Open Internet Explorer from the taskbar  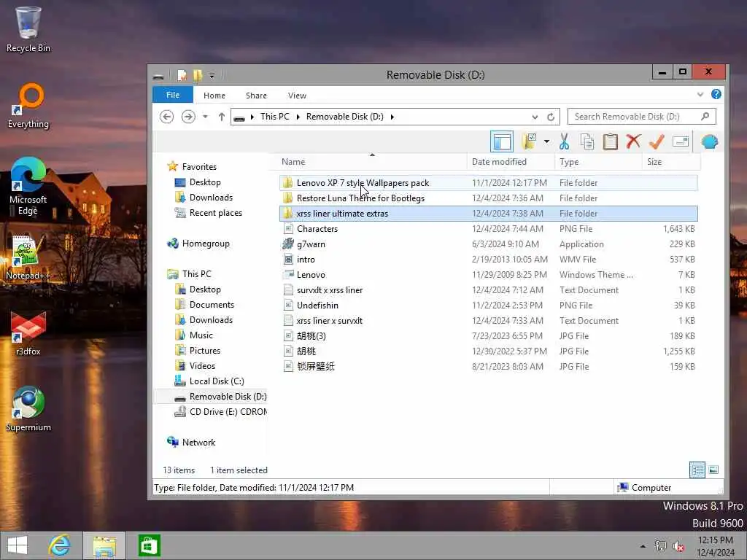(59, 545)
